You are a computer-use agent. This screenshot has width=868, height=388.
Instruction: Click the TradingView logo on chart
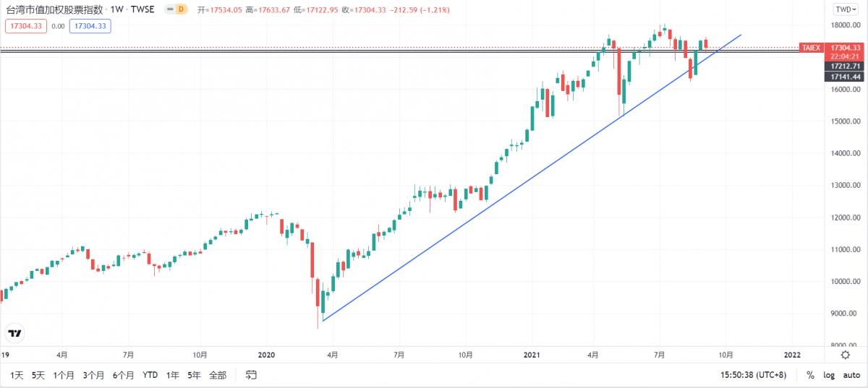pos(14,333)
